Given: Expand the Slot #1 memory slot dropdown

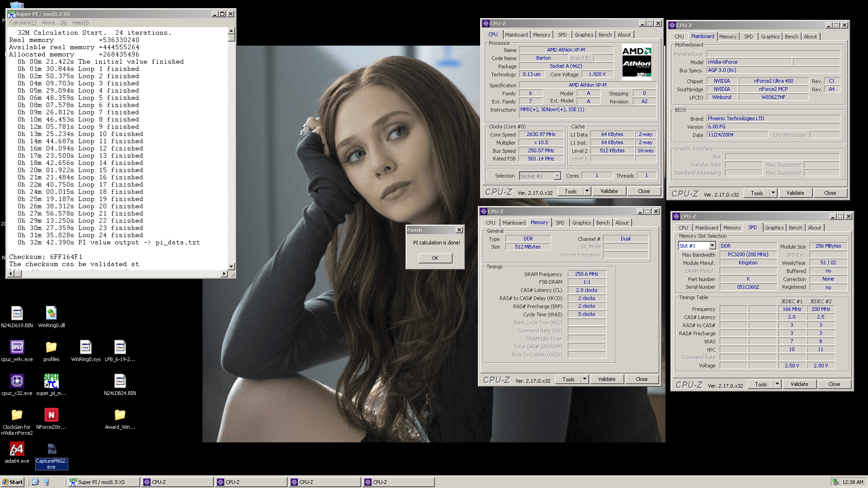Looking at the screenshot, I should point(712,246).
